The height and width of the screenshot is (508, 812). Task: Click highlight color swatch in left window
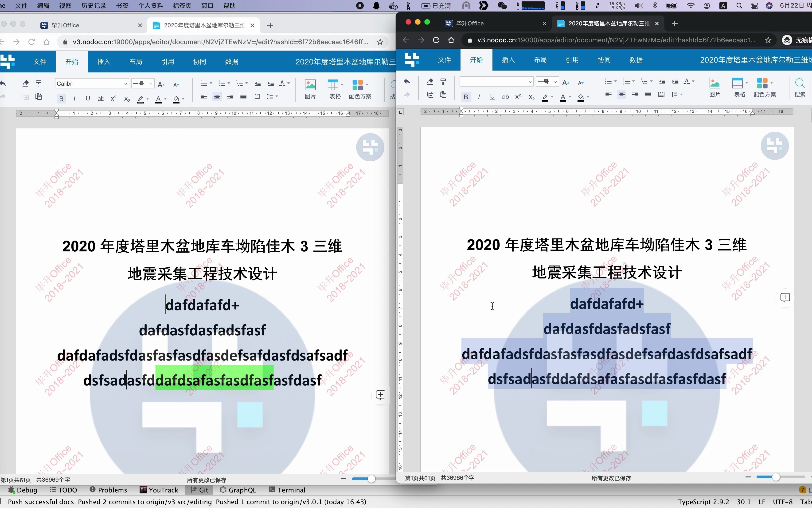click(x=141, y=99)
